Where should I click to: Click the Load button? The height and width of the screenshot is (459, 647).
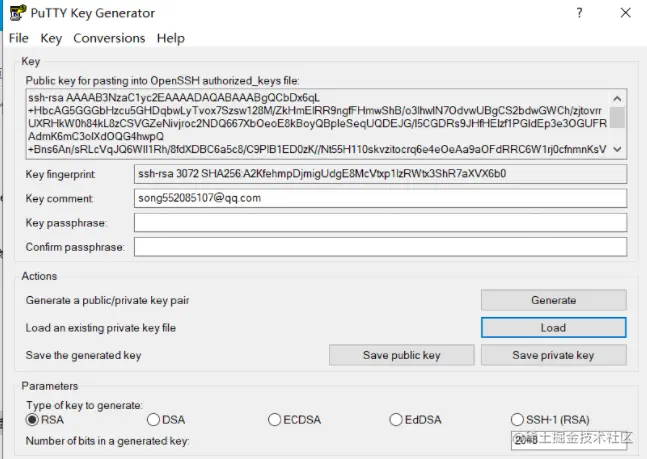pos(553,328)
